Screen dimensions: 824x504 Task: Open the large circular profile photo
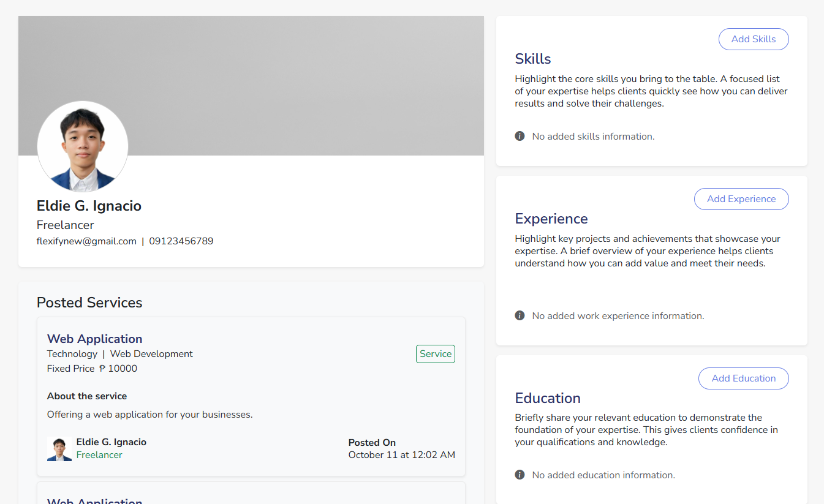[x=83, y=146]
